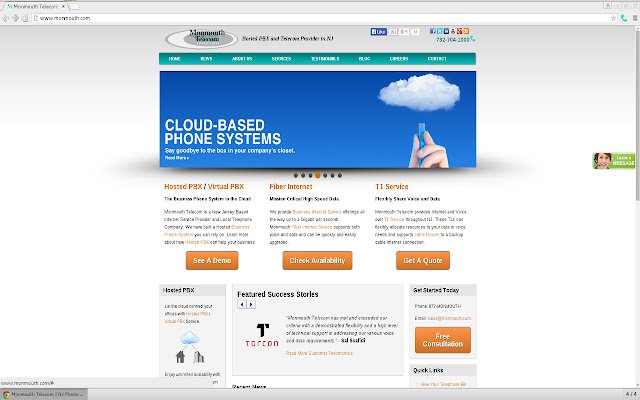Open the TESTIMONIALS navigation item

pyautogui.click(x=325, y=59)
